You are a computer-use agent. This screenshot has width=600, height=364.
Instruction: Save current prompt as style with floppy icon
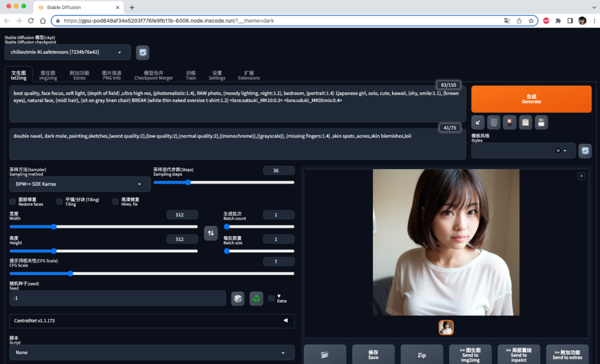[540, 122]
